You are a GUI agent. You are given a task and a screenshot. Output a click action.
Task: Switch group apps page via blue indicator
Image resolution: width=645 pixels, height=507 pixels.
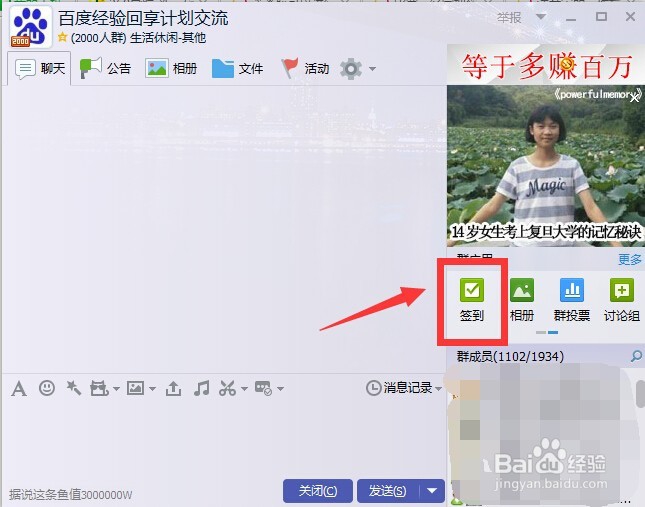[553, 332]
